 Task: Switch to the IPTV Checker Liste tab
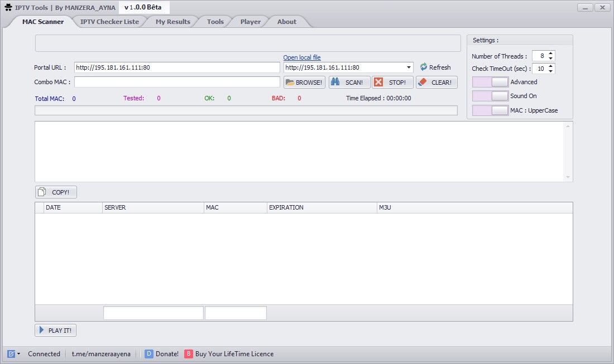click(x=110, y=21)
